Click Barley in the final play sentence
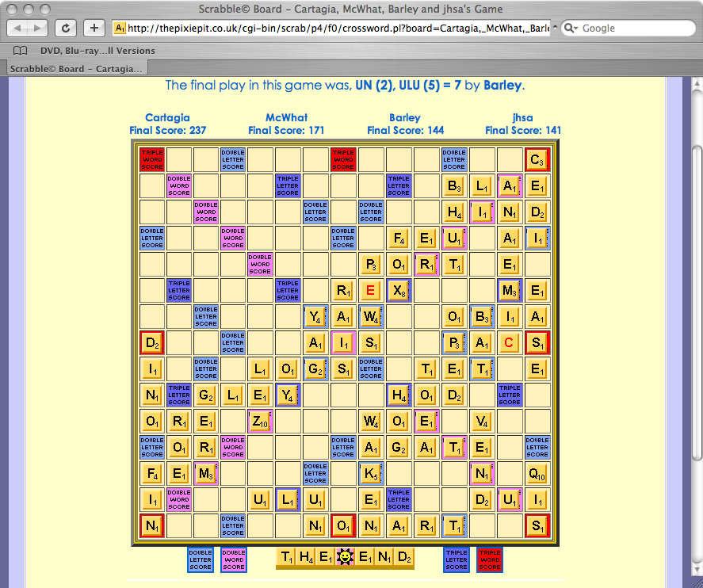This screenshot has width=703, height=588. tap(502, 85)
